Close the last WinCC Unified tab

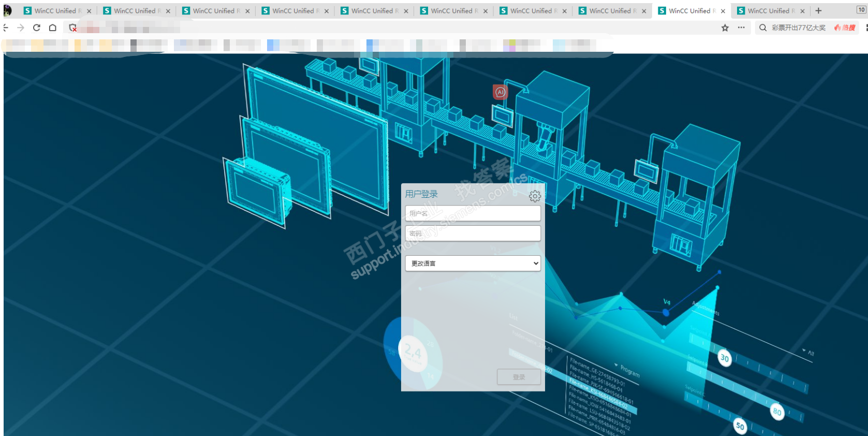coord(802,11)
